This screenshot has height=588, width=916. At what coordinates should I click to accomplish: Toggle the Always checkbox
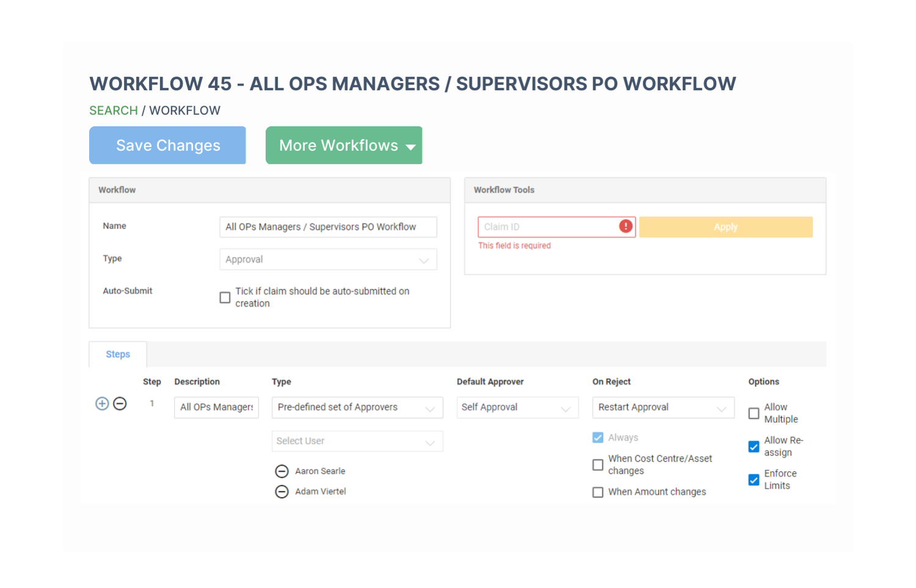(x=598, y=438)
